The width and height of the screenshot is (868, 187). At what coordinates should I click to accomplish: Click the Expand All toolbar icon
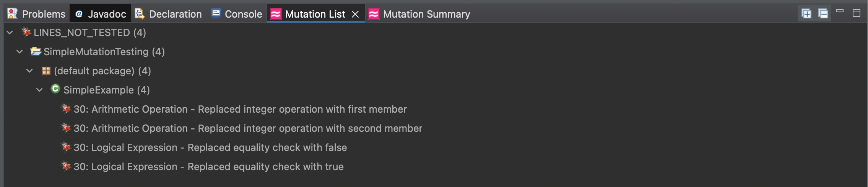(x=806, y=14)
